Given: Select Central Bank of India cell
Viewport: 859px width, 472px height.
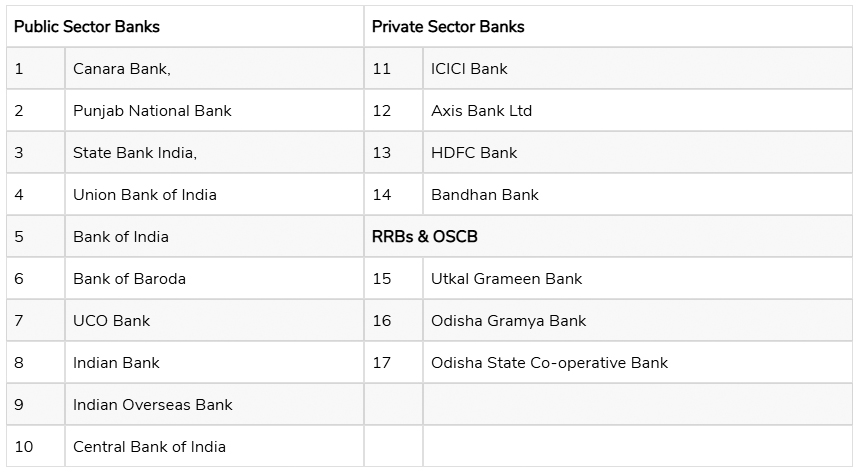Looking at the screenshot, I should pyautogui.click(x=214, y=446).
